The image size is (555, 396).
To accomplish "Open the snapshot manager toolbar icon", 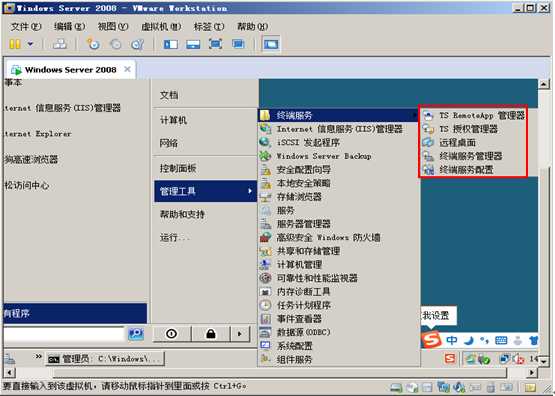I will (137, 44).
